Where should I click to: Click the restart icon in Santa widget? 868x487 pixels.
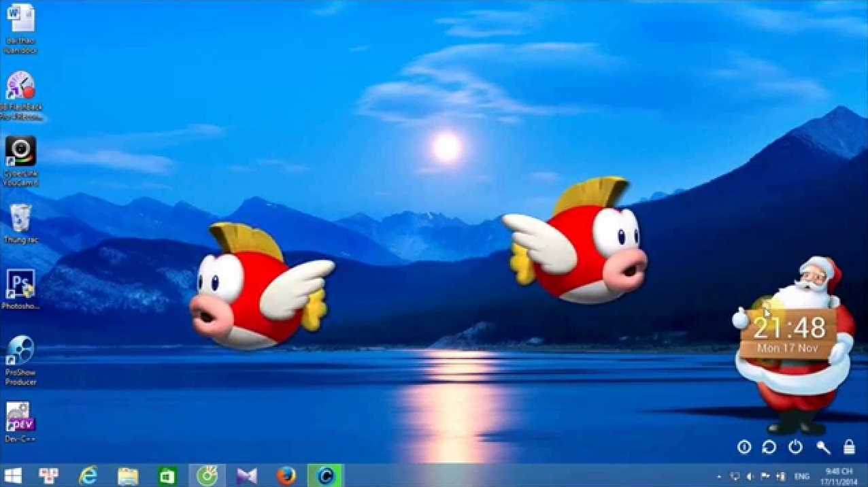pos(769,447)
